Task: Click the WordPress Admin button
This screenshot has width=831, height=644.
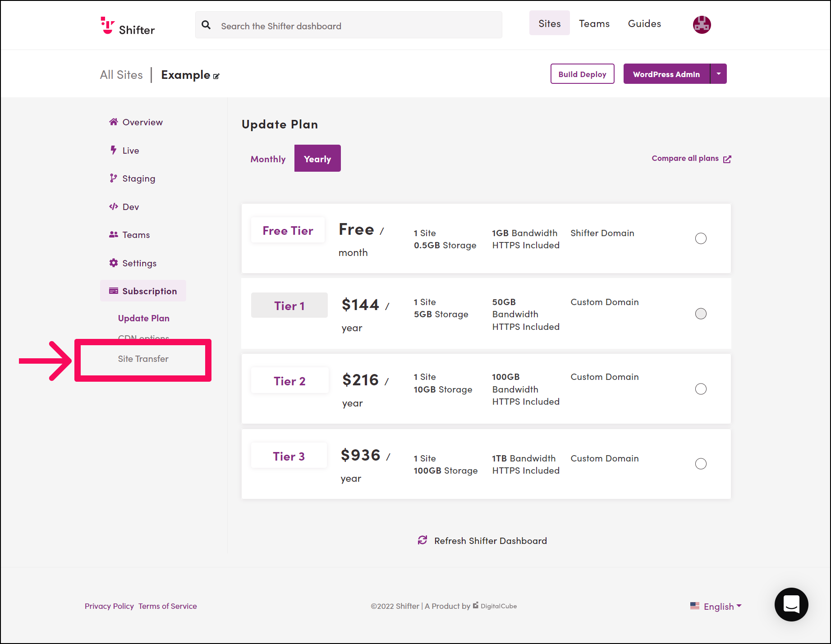Action: point(666,74)
